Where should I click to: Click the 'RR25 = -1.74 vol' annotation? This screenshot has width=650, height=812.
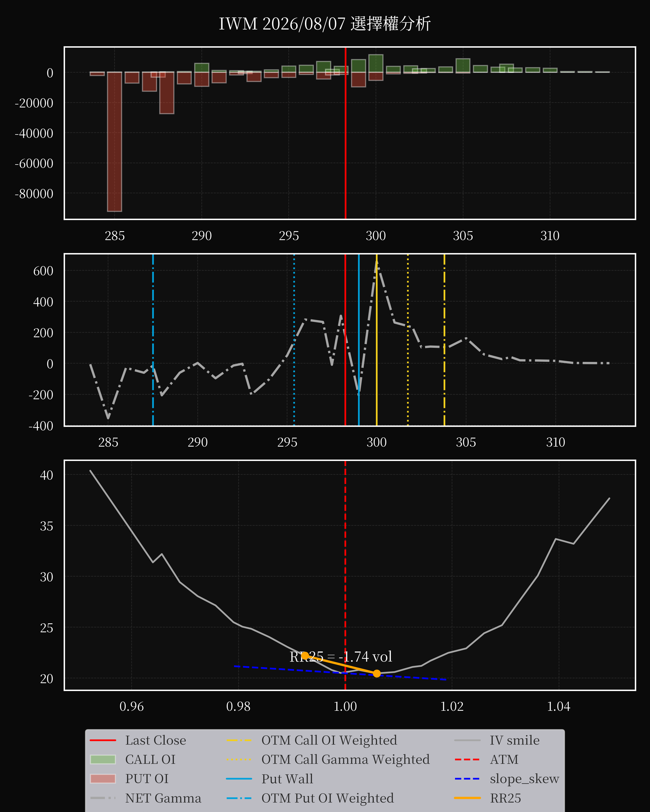[341, 656]
